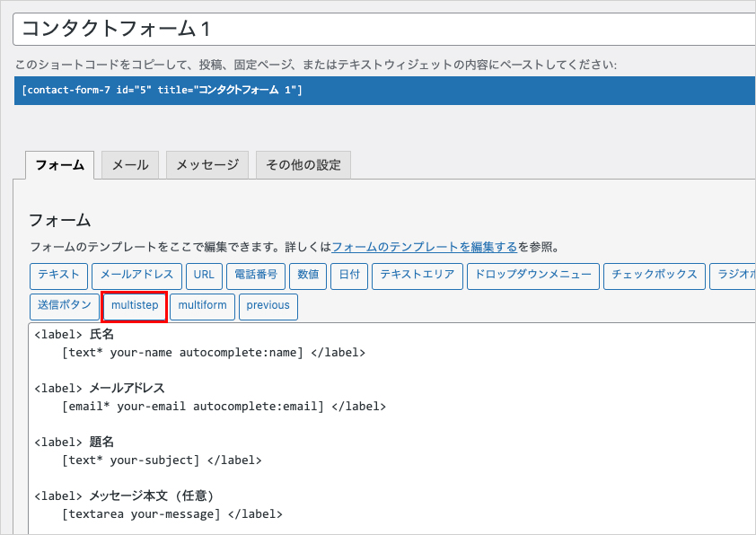Add a チェックボックス tag
This screenshot has width=756, height=535.
[655, 276]
